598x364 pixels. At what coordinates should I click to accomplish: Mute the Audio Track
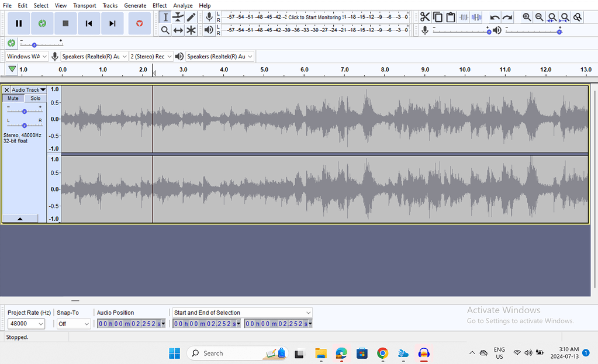point(13,98)
